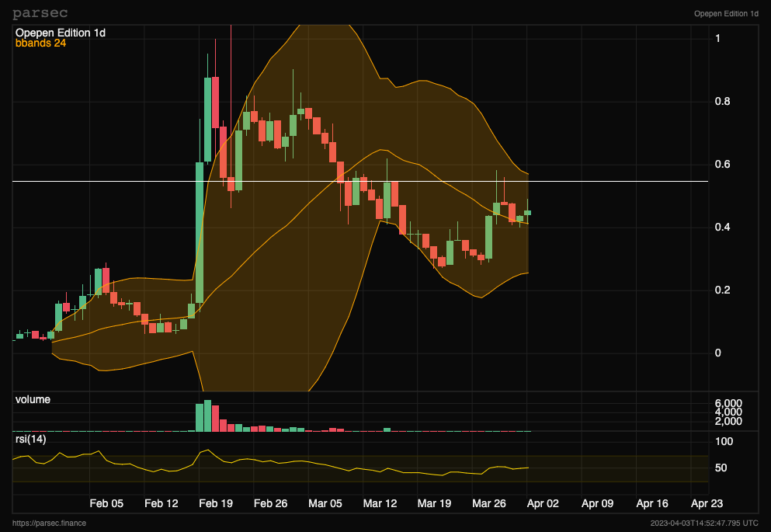Click the rsi(14) panel label
771x532 pixels.
(x=30, y=439)
